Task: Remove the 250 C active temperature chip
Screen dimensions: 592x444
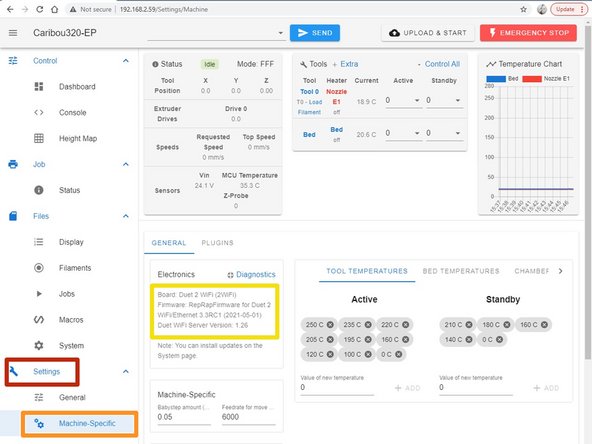Action: 330,325
